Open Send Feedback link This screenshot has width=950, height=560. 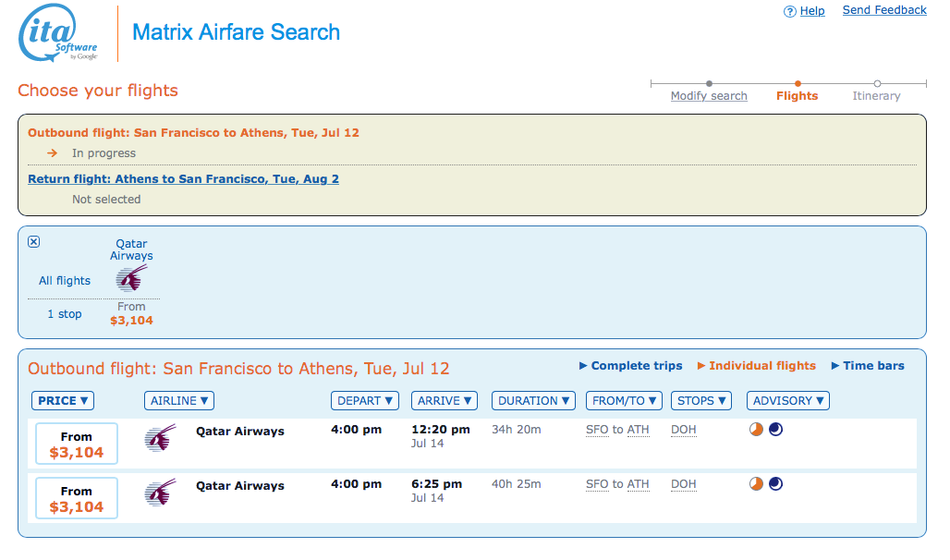tap(884, 11)
